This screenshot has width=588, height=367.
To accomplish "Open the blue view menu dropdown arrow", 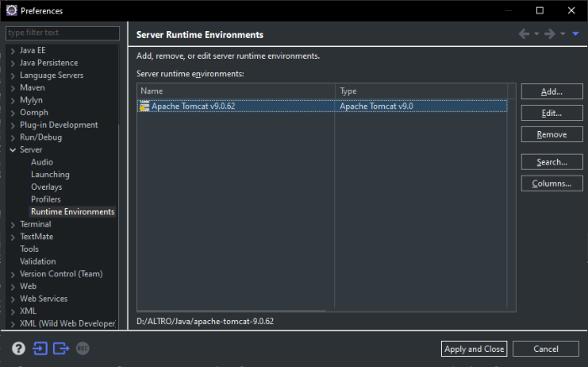I will coord(575,34).
